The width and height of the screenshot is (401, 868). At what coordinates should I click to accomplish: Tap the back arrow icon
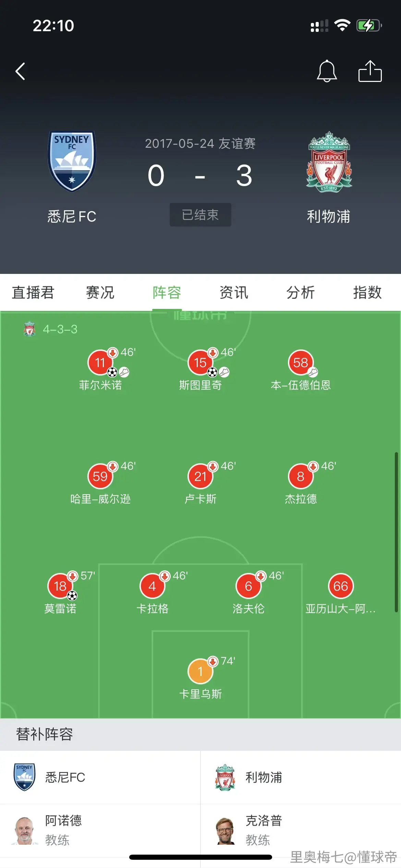tap(20, 71)
